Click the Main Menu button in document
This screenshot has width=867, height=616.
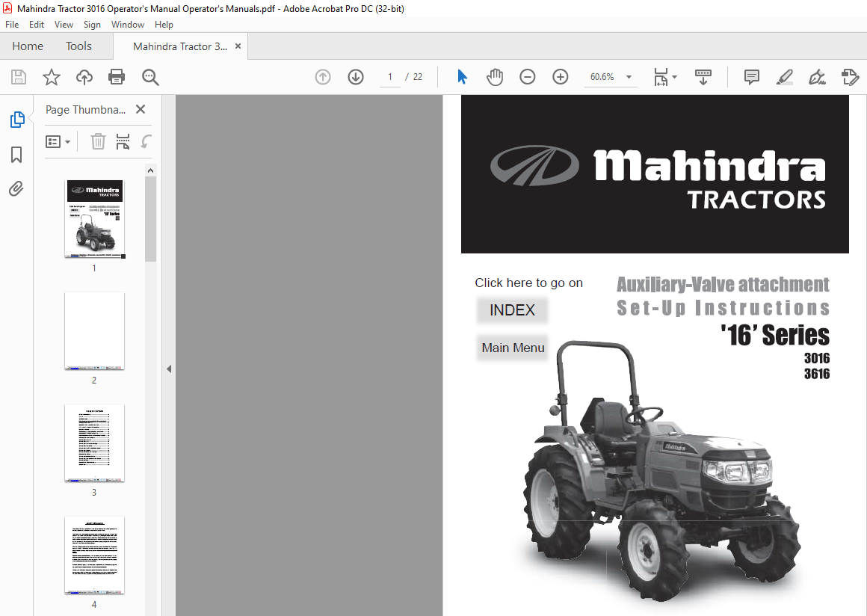click(513, 348)
